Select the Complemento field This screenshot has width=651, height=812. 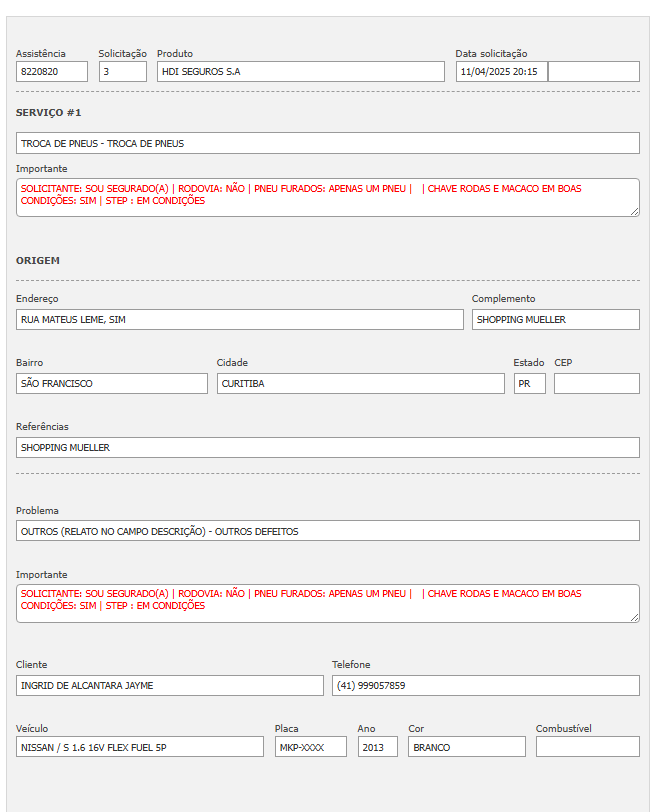(x=555, y=319)
